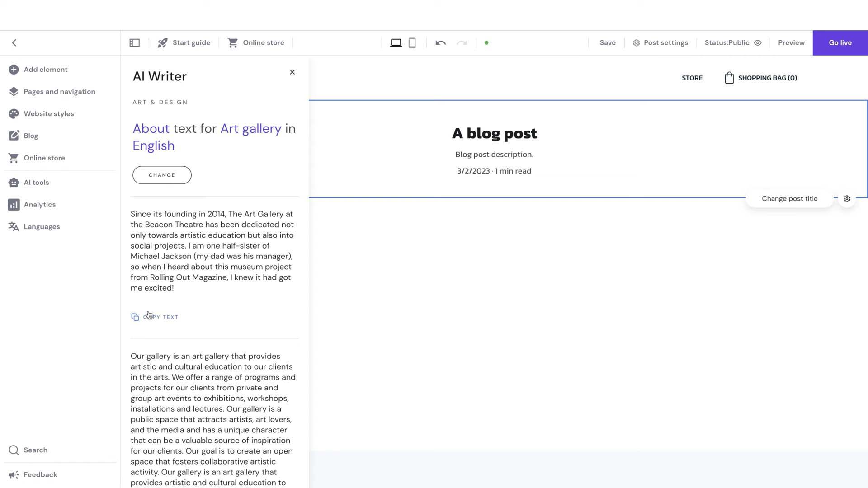The width and height of the screenshot is (868, 488).
Task: Open Pages and navigation panel
Action: pos(60,91)
